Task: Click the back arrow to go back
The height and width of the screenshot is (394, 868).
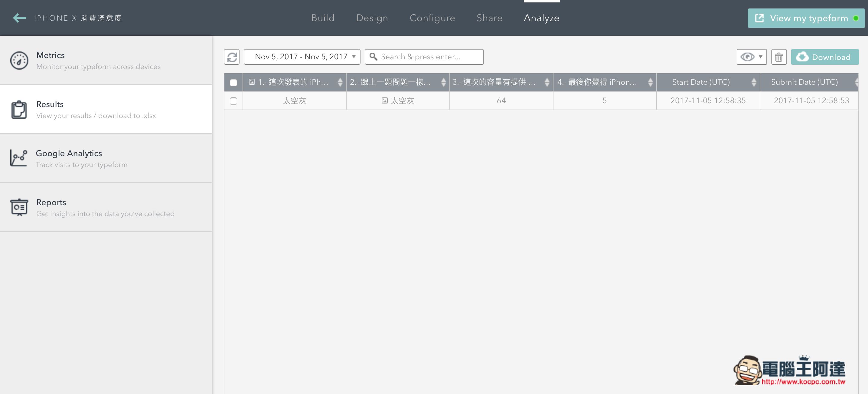Action: tap(17, 18)
